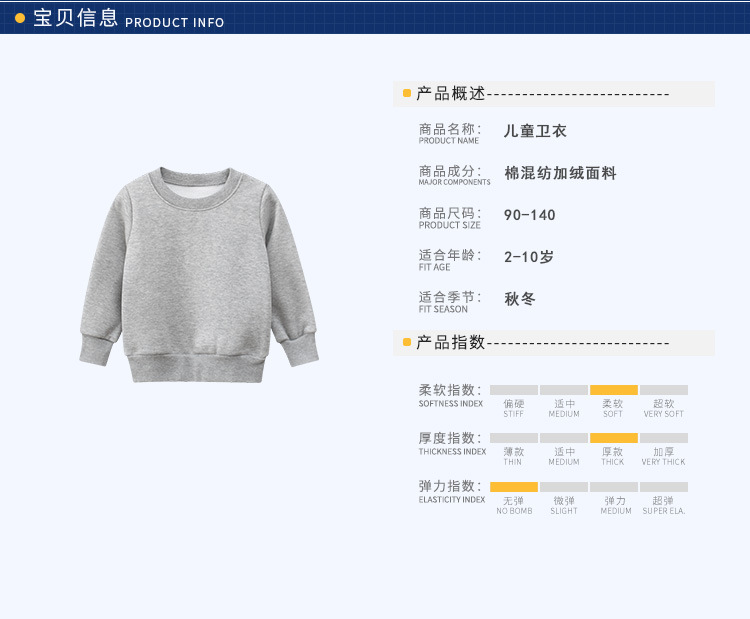Click the 适合年龄 FIT AGE label
The image size is (750, 619).
tap(450, 260)
